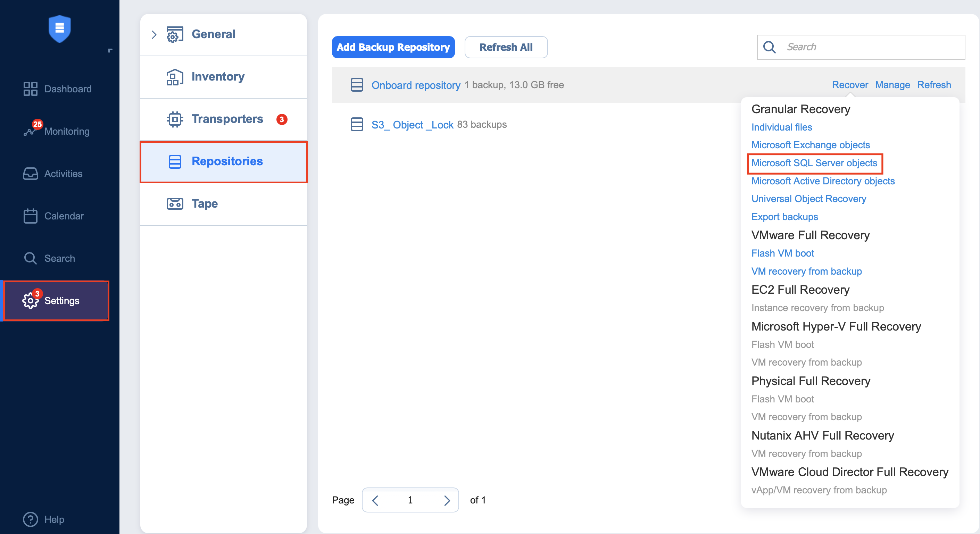This screenshot has height=534, width=980.
Task: Click the NAKIVO shield logo icon
Action: tap(60, 29)
